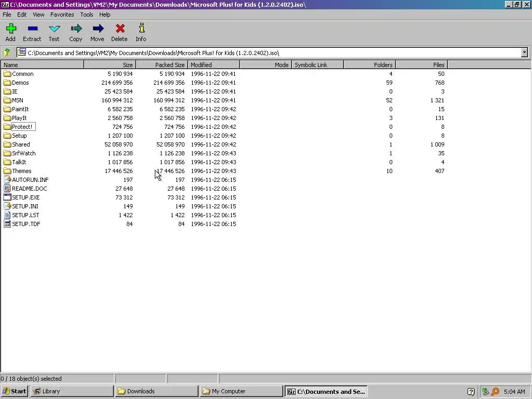Open the Favorites menu
The width and height of the screenshot is (532, 399).
pyautogui.click(x=62, y=15)
